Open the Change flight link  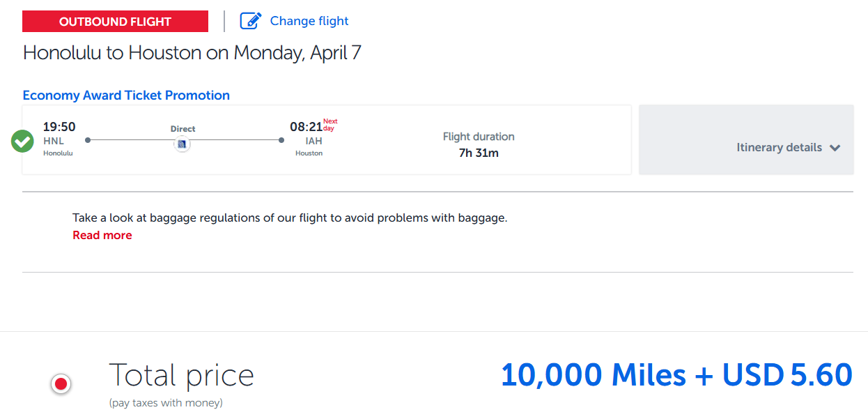pos(309,21)
